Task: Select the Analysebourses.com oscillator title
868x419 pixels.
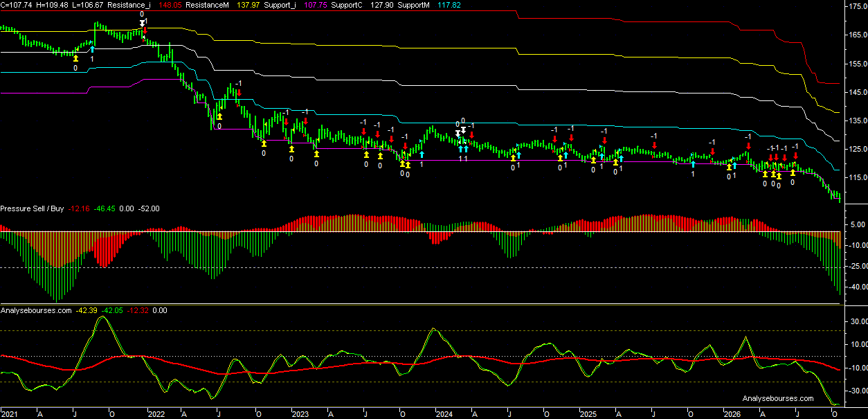Action: coord(36,310)
